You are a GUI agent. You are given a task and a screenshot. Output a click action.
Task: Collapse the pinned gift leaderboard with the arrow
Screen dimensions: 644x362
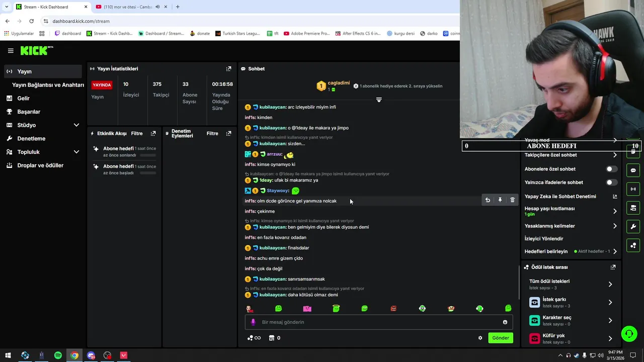(x=379, y=100)
